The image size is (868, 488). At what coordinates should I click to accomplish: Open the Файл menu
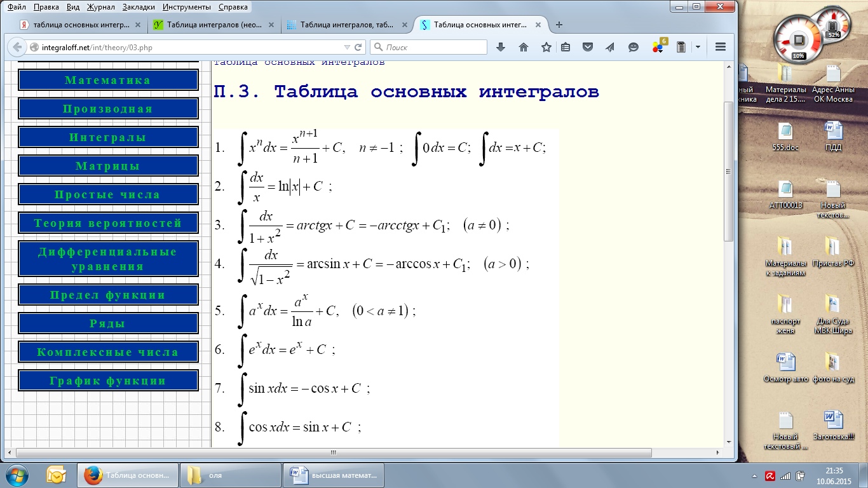click(17, 8)
